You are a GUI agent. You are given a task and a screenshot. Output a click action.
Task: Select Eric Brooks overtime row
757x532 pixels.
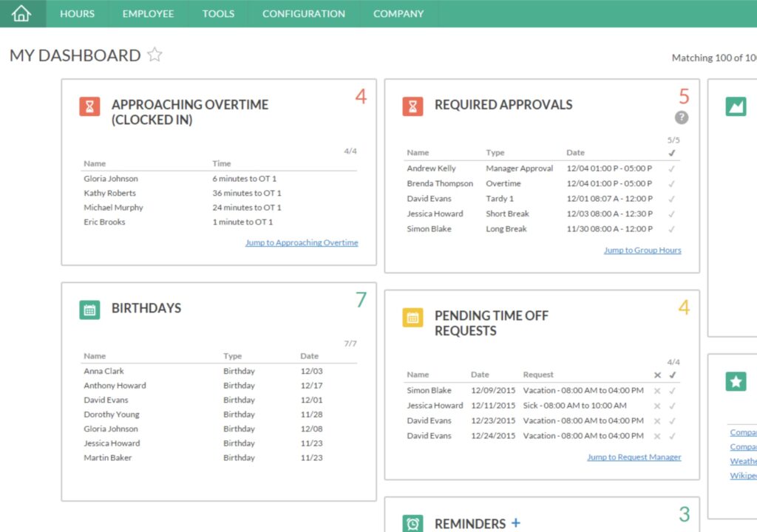[219, 222]
